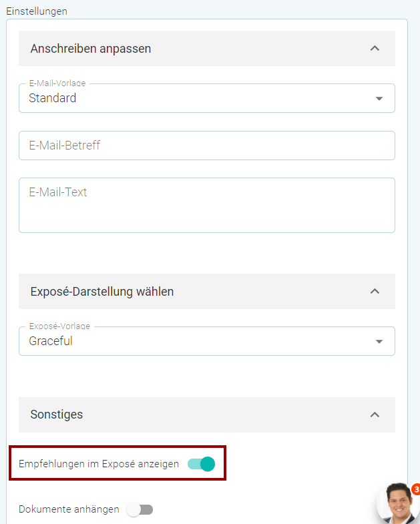
Task: Toggle the Sonstiges section header
Action: [206, 415]
